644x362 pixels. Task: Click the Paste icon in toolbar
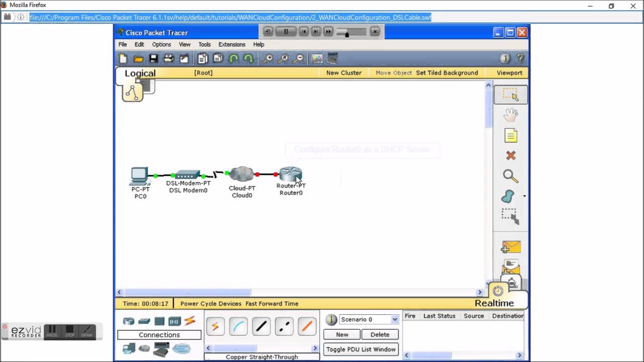(218, 59)
